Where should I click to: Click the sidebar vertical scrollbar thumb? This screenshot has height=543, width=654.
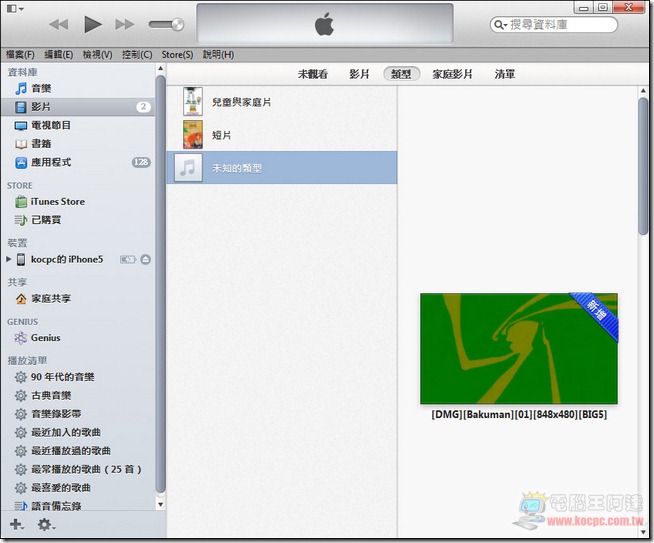click(x=161, y=285)
